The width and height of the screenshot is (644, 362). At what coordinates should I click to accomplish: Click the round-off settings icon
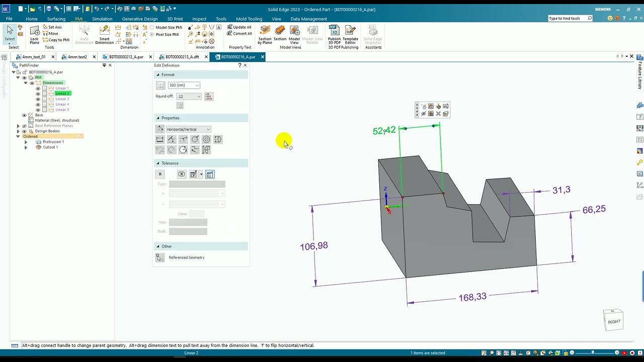[x=208, y=97]
